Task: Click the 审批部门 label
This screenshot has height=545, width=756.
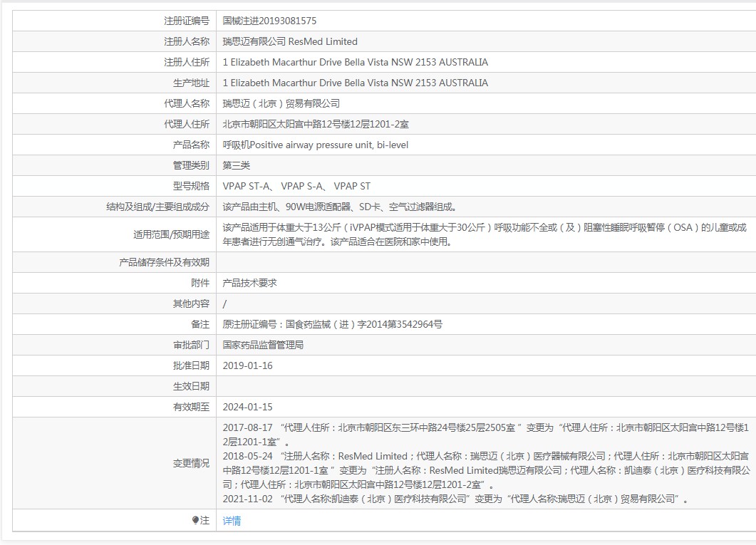Action: click(x=192, y=346)
